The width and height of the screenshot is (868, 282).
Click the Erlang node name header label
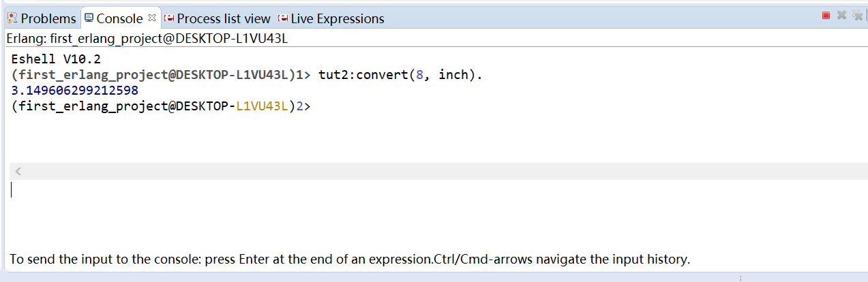(147, 38)
